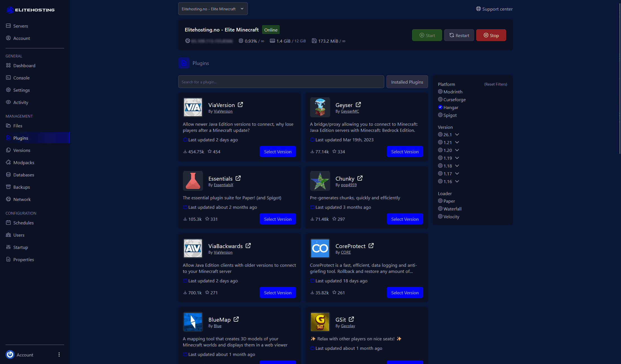Expand the 1.16 version chevron
The height and width of the screenshot is (364, 621).
(x=457, y=181)
